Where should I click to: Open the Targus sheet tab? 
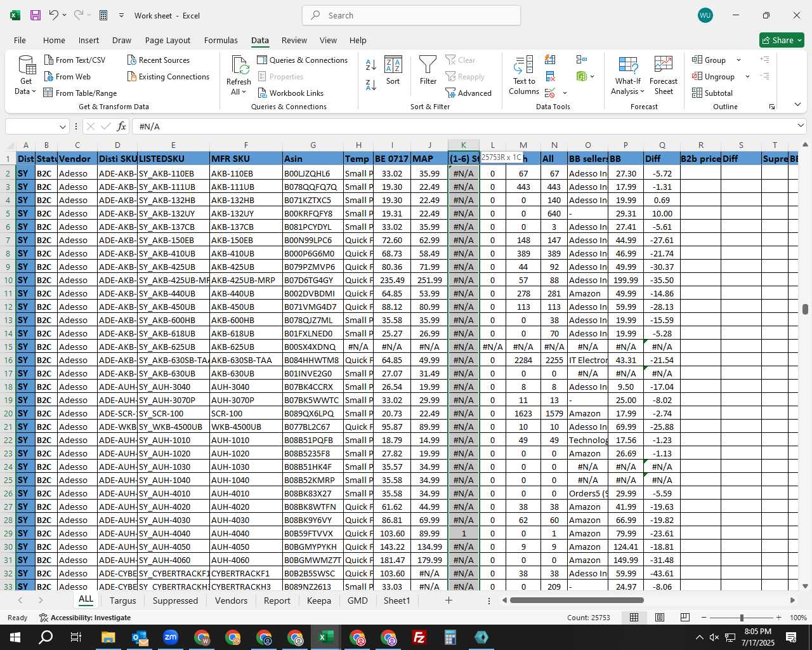click(x=122, y=600)
